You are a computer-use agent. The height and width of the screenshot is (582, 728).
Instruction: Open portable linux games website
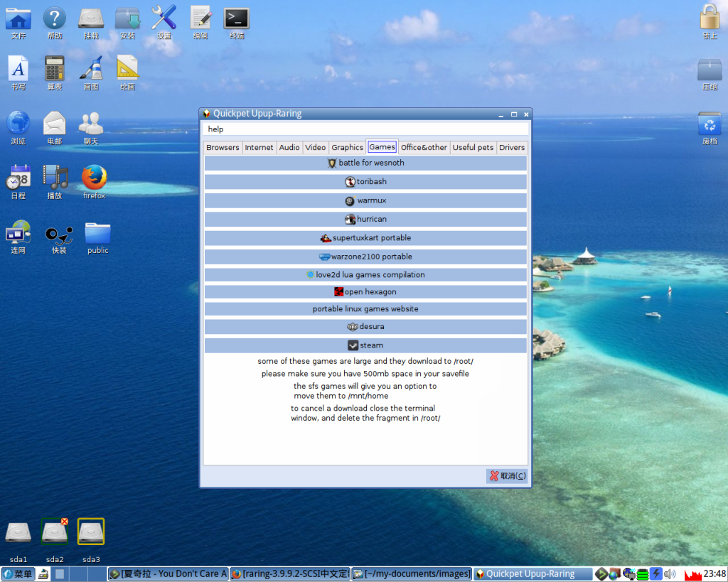click(365, 308)
